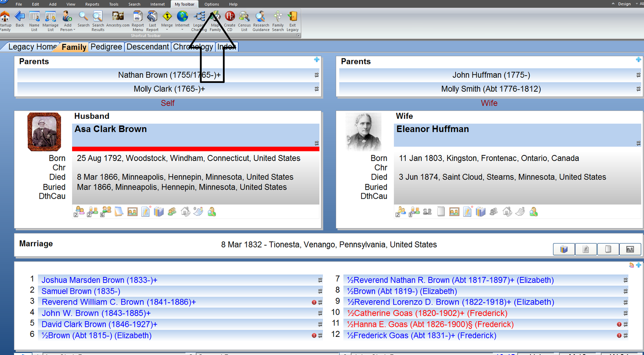This screenshot has width=644, height=355.
Task: Open husband's to-do pencil note icon
Action: (x=146, y=211)
